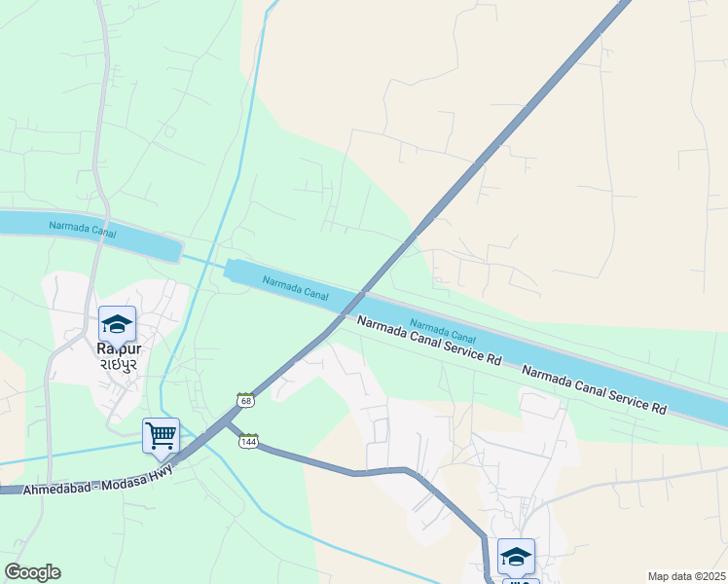Click the route 144 highway shield
The width and height of the screenshot is (728, 584).
tap(249, 441)
